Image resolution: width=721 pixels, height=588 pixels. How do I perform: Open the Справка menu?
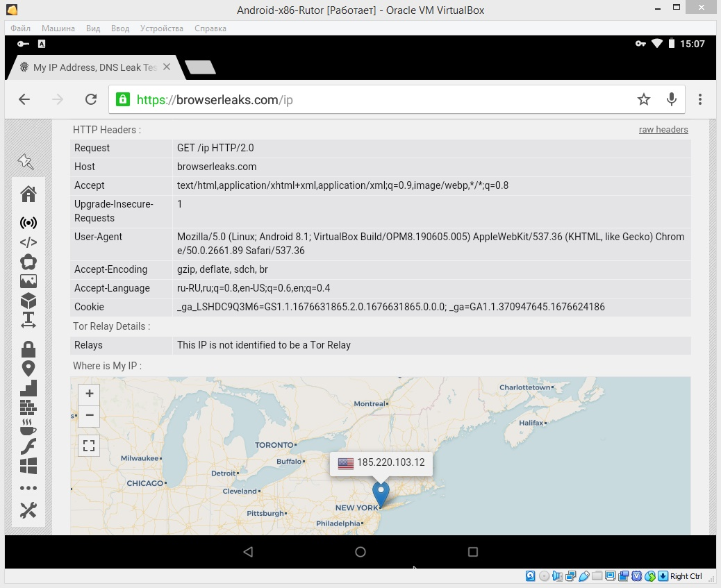click(210, 28)
